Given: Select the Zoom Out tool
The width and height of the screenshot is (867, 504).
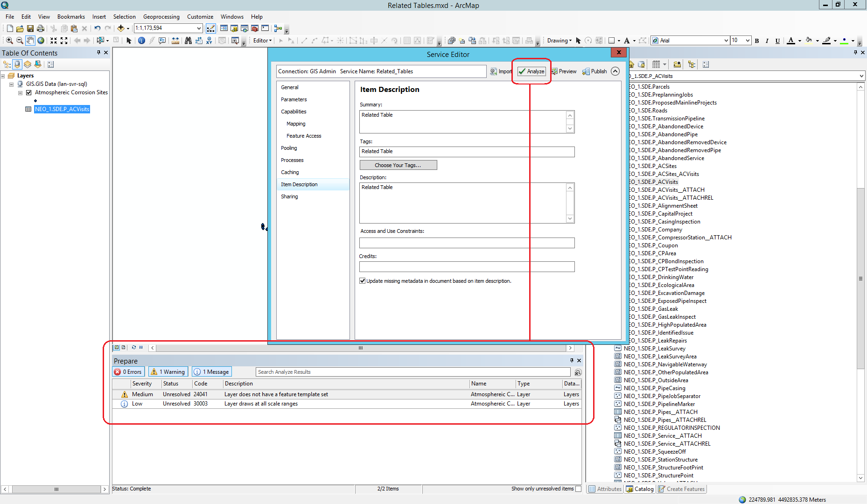Looking at the screenshot, I should click(x=20, y=41).
